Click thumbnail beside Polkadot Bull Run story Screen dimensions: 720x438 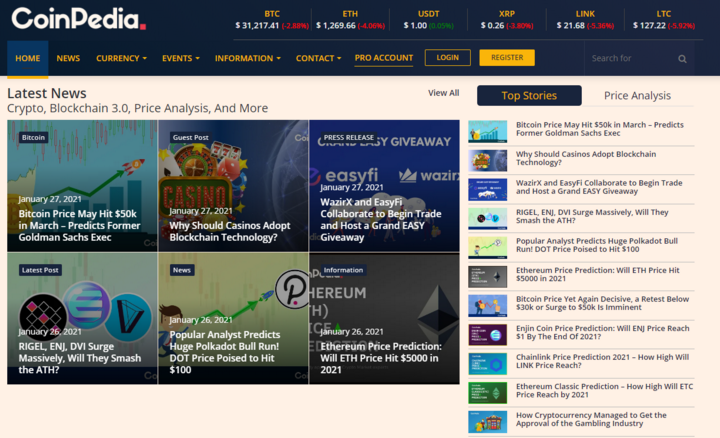pyautogui.click(x=488, y=248)
